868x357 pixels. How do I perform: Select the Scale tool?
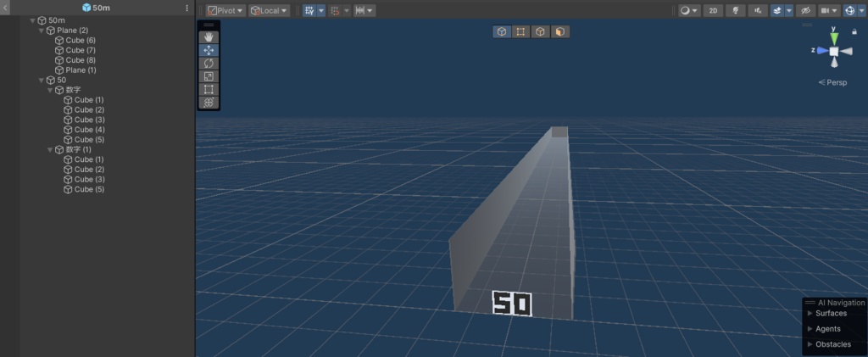[x=209, y=76]
